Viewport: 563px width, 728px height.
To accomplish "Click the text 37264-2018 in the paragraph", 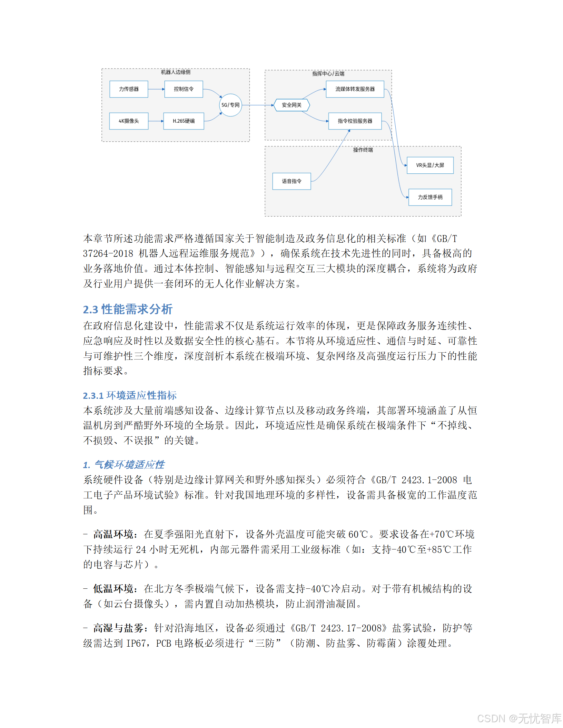I will pos(108,253).
